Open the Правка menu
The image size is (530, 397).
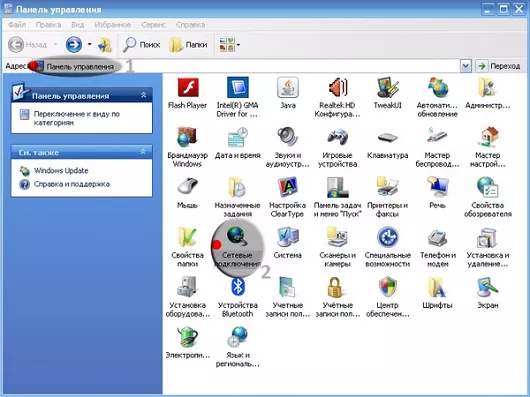click(48, 25)
